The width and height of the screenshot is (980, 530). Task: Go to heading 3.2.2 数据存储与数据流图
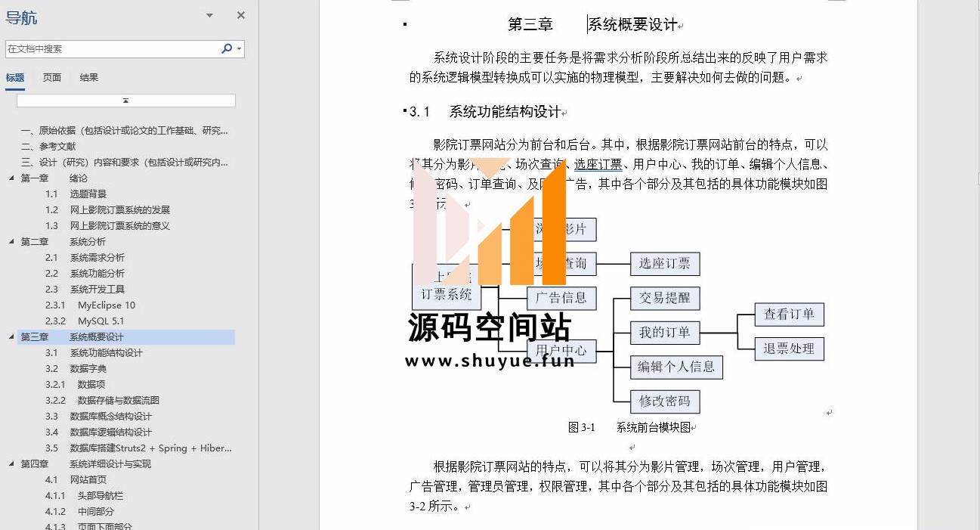102,401
